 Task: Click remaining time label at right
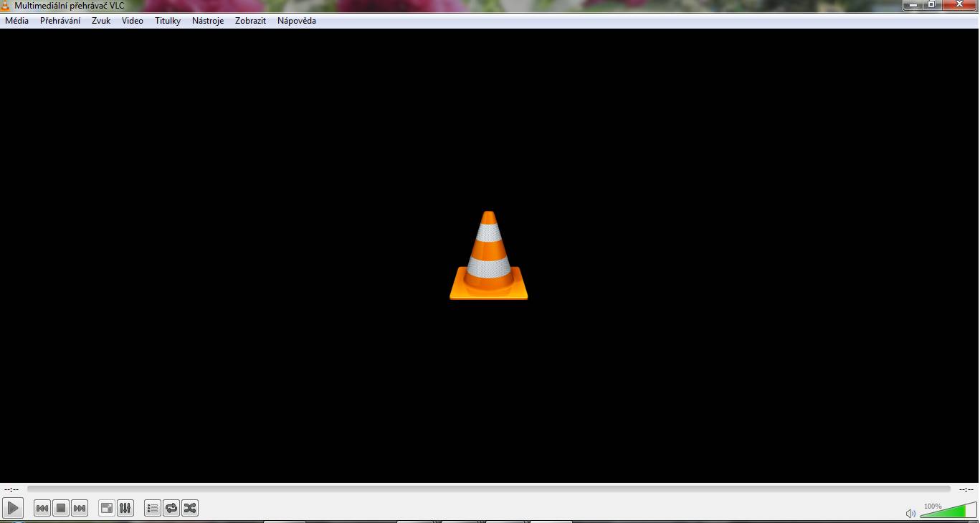click(966, 489)
